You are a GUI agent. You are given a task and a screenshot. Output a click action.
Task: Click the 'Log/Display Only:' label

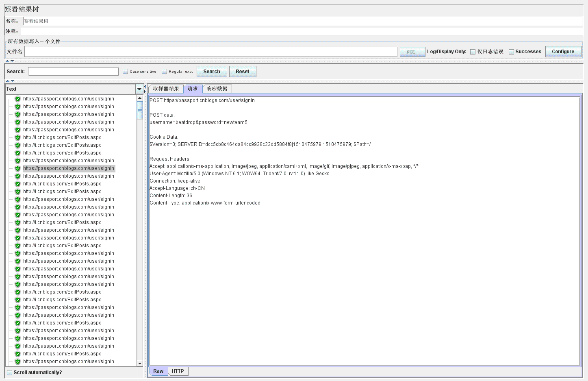point(447,52)
